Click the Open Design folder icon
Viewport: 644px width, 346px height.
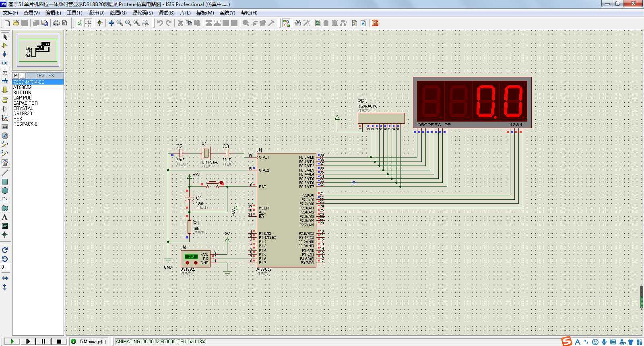tap(16, 23)
